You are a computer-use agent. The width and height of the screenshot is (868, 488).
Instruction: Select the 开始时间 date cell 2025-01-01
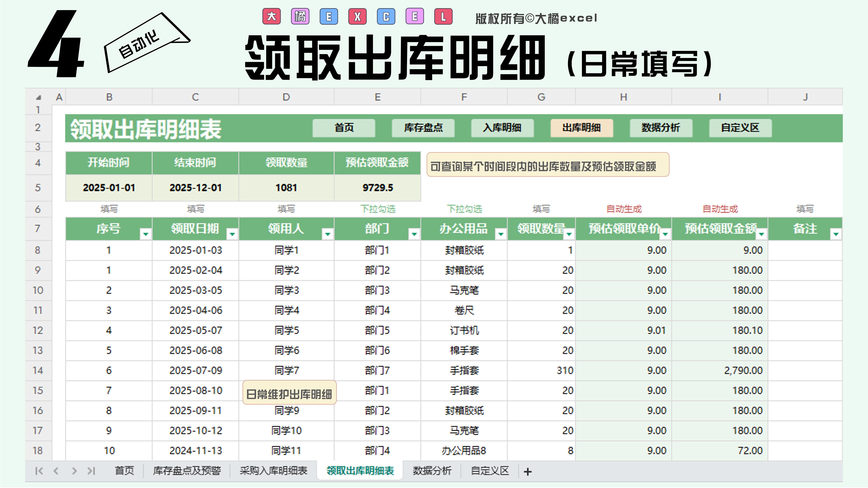tap(109, 188)
